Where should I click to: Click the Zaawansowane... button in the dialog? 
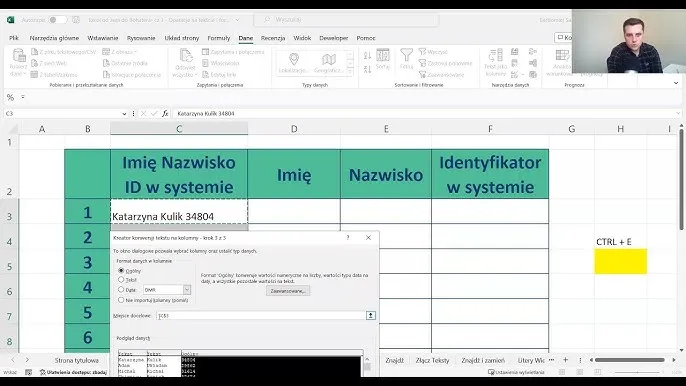tap(288, 291)
